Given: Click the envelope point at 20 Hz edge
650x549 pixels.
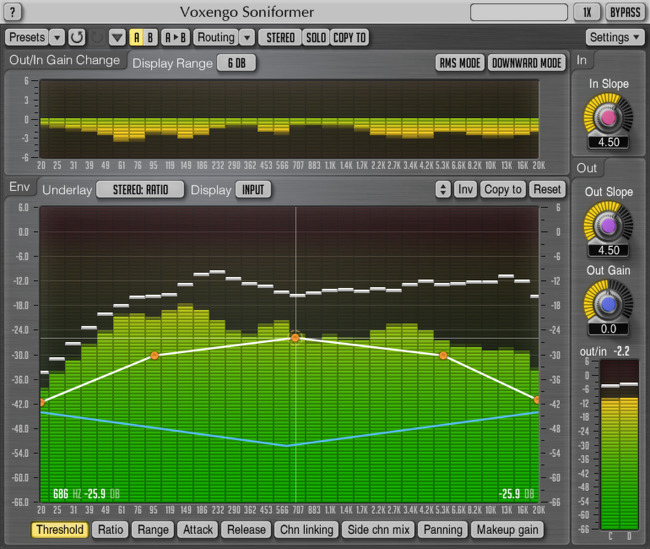Looking at the screenshot, I should pos(42,402).
